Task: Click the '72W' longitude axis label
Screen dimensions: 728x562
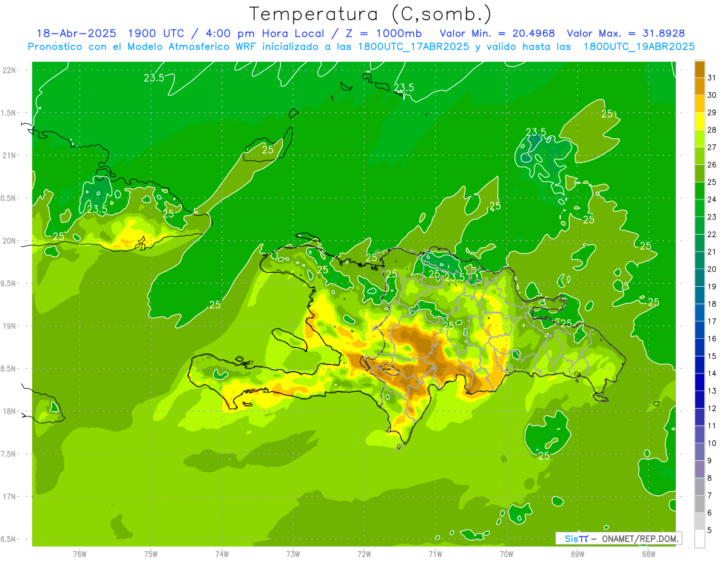Action: (x=364, y=554)
